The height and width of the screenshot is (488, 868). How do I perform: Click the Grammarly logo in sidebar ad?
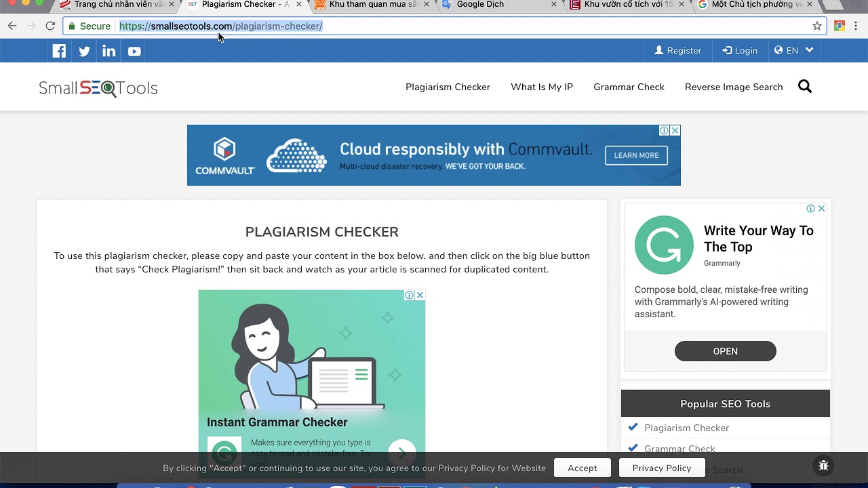point(664,245)
